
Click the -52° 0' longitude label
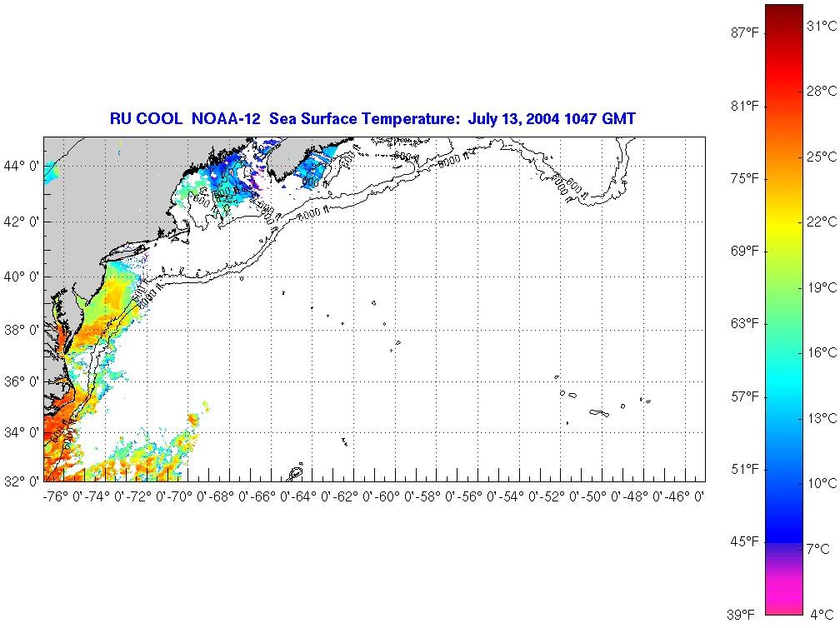point(560,497)
